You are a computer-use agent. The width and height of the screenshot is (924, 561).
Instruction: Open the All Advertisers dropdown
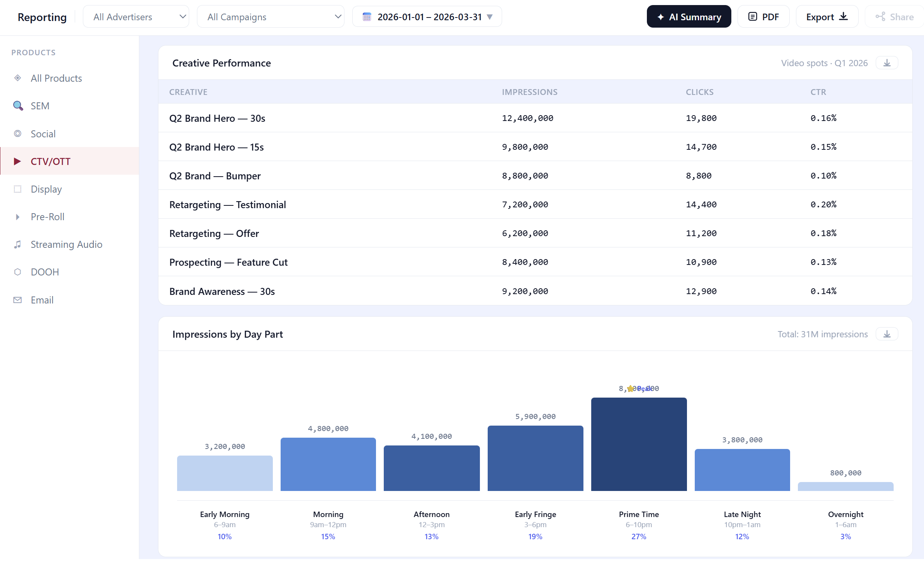[x=136, y=16]
